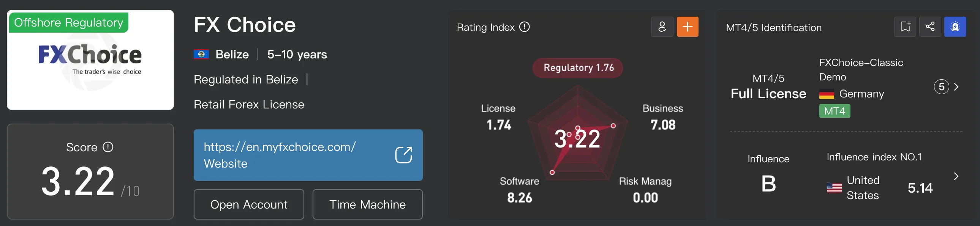The image size is (980, 226).
Task: Click the Business 7.08 value
Action: coord(663,125)
